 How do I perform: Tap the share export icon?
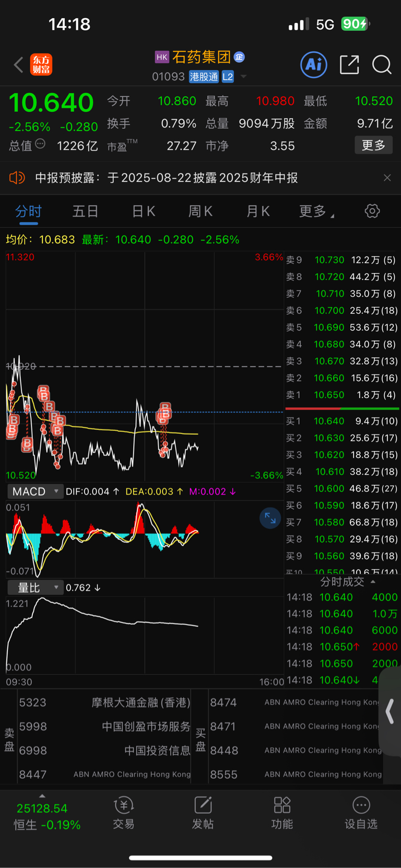[349, 65]
